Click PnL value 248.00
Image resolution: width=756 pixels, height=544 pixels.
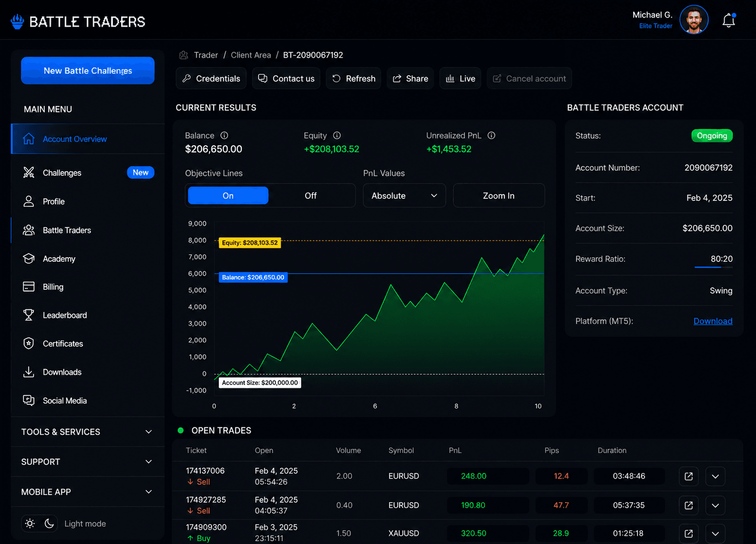click(x=474, y=476)
